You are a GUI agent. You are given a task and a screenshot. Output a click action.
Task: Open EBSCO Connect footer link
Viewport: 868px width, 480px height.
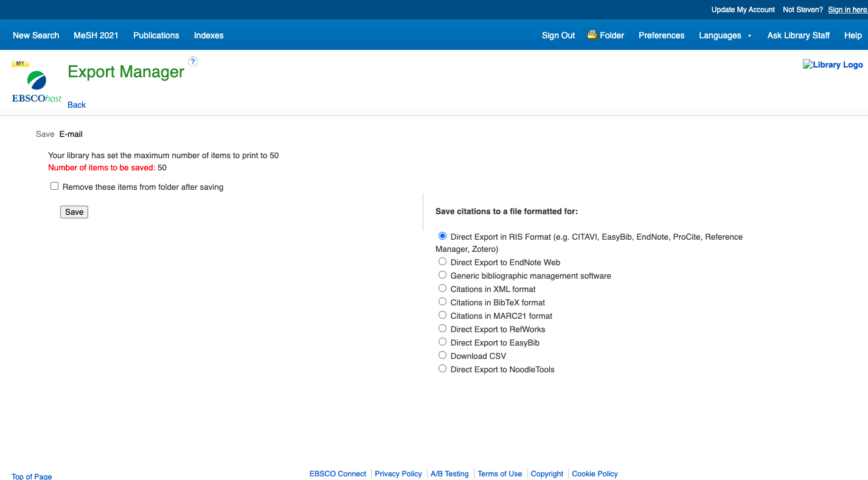coord(338,474)
